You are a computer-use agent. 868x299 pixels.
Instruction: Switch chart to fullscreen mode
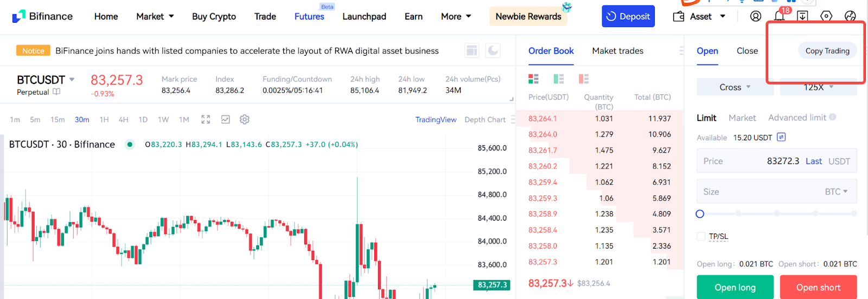(206, 120)
